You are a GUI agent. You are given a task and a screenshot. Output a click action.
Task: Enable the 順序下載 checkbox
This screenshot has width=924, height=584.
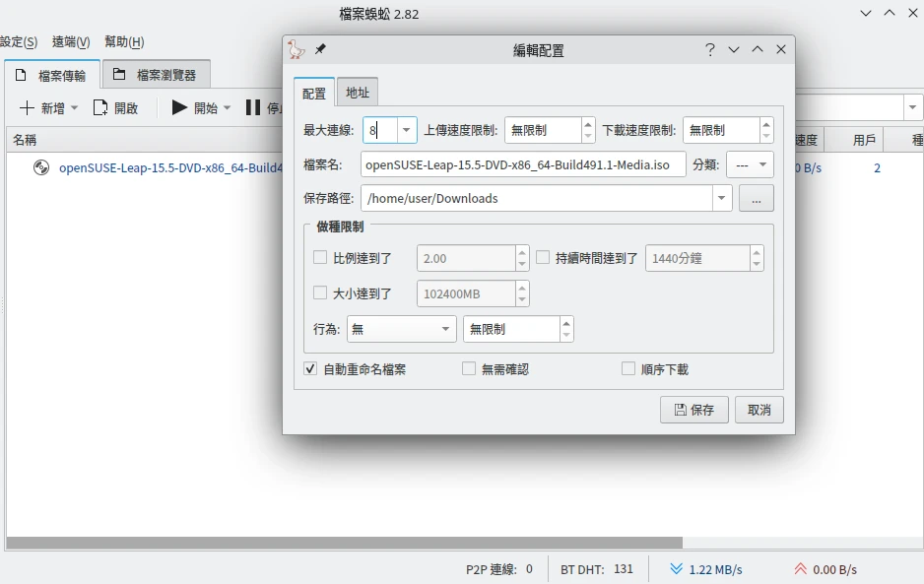(628, 369)
